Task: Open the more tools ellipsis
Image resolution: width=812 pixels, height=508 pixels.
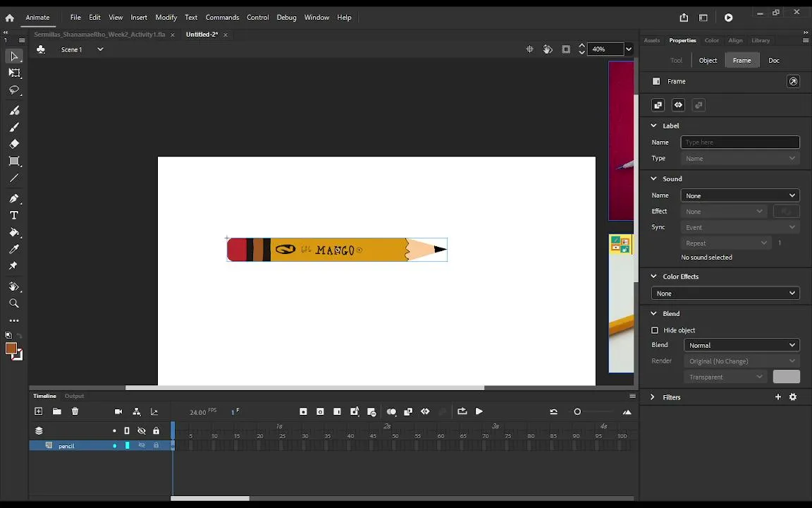Action: [14, 321]
